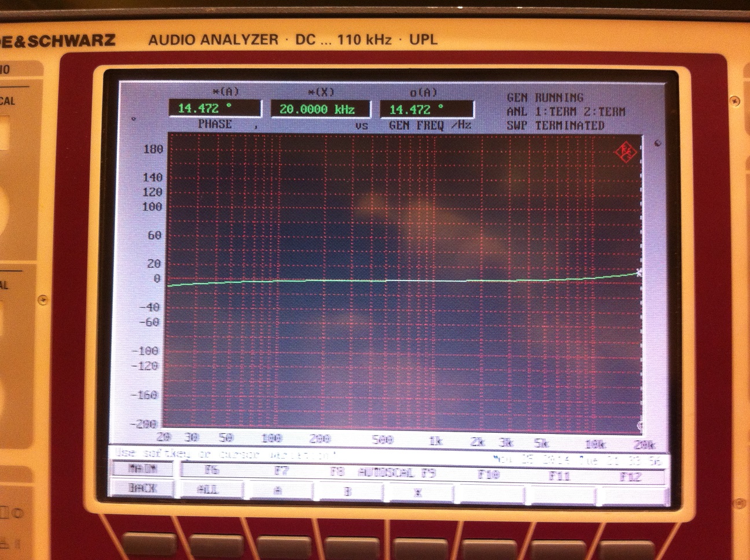Click the 10k label on the frequency axis

[x=595, y=444]
